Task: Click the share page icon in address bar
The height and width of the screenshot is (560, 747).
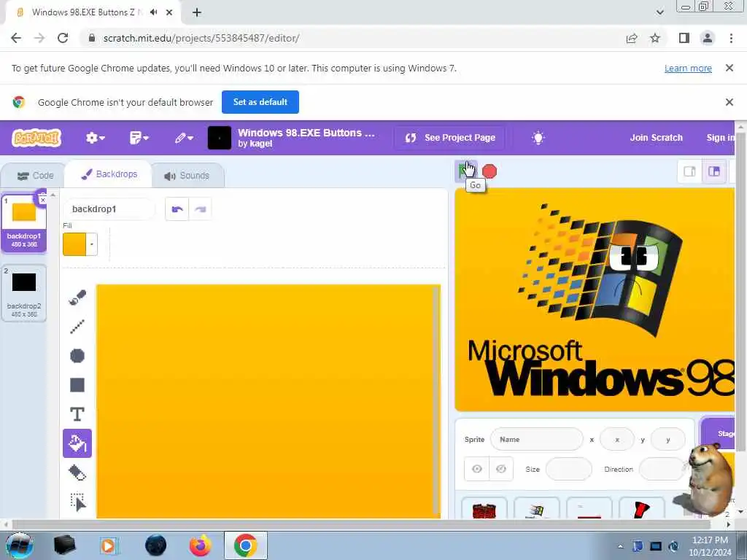Action: [x=632, y=38]
